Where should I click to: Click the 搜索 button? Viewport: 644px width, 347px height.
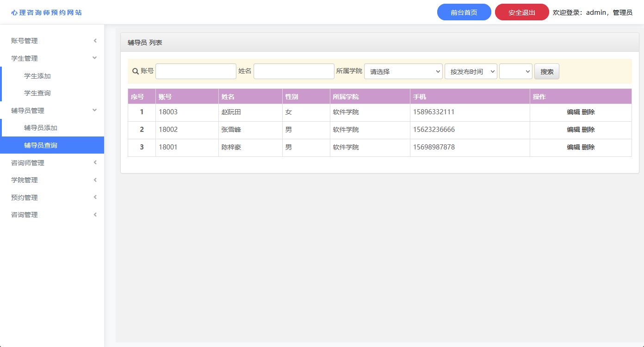point(547,71)
